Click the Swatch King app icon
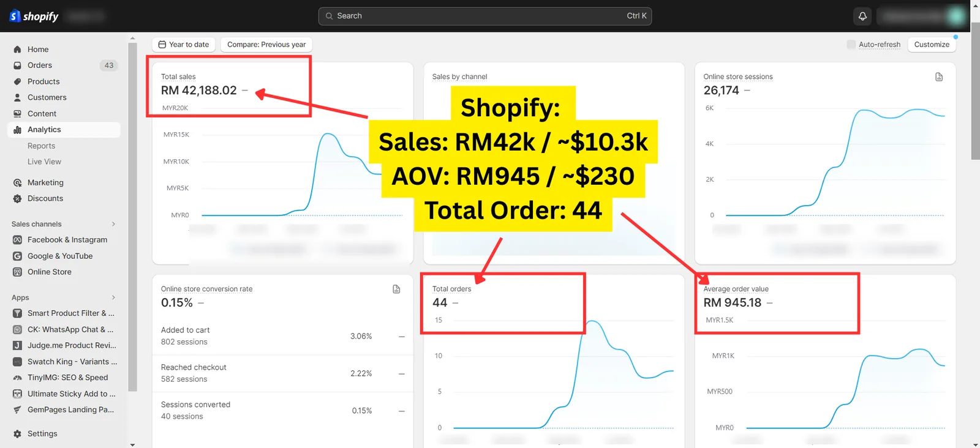The image size is (980, 448). (x=17, y=362)
